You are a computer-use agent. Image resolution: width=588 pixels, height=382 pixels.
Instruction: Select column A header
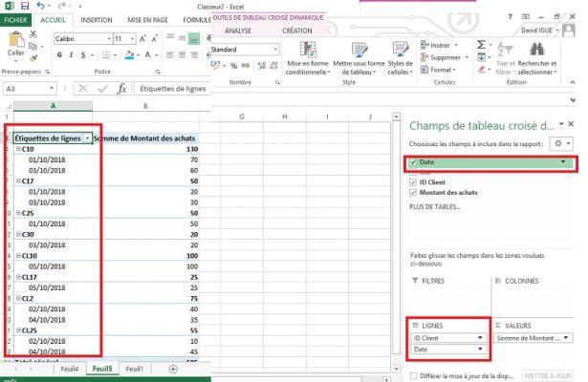pyautogui.click(x=53, y=106)
